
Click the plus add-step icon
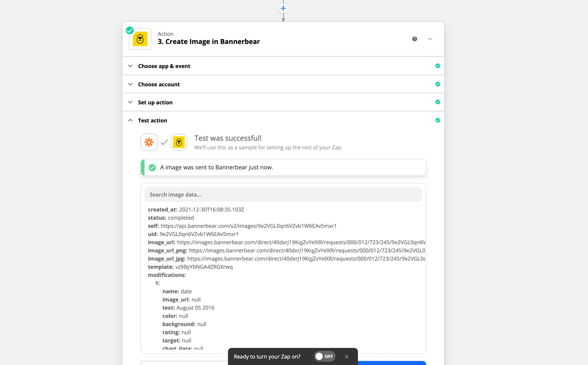[x=283, y=8]
